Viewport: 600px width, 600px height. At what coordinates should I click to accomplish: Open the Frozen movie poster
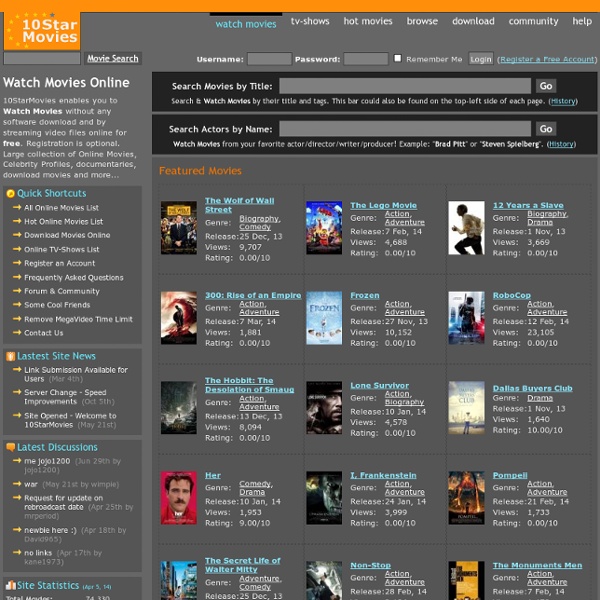[x=324, y=318]
